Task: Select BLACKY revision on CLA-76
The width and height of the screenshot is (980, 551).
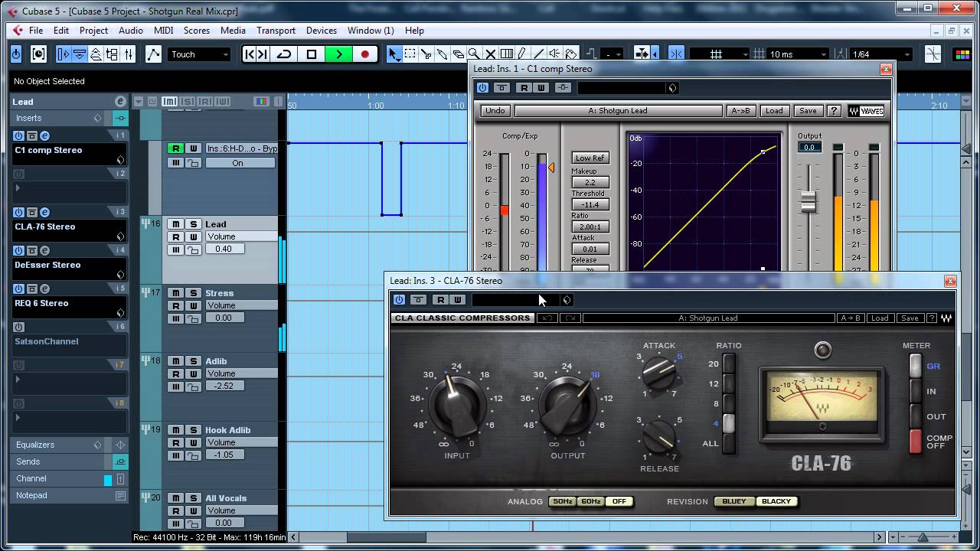Action: tap(776, 501)
